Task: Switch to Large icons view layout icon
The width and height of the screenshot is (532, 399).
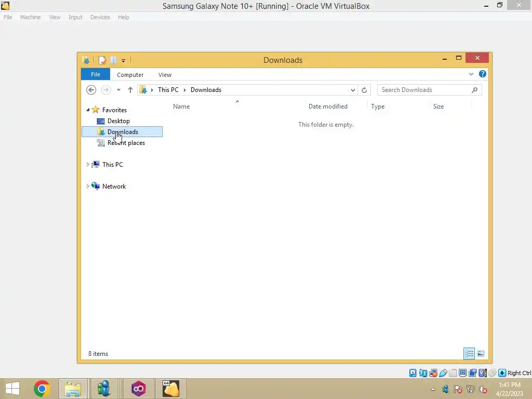Action: click(481, 353)
